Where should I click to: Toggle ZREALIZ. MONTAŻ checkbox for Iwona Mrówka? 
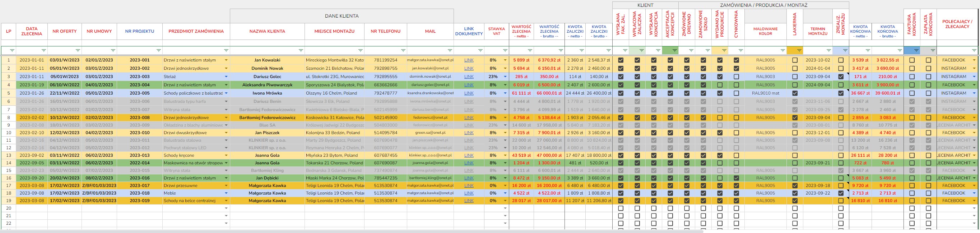pos(841,93)
